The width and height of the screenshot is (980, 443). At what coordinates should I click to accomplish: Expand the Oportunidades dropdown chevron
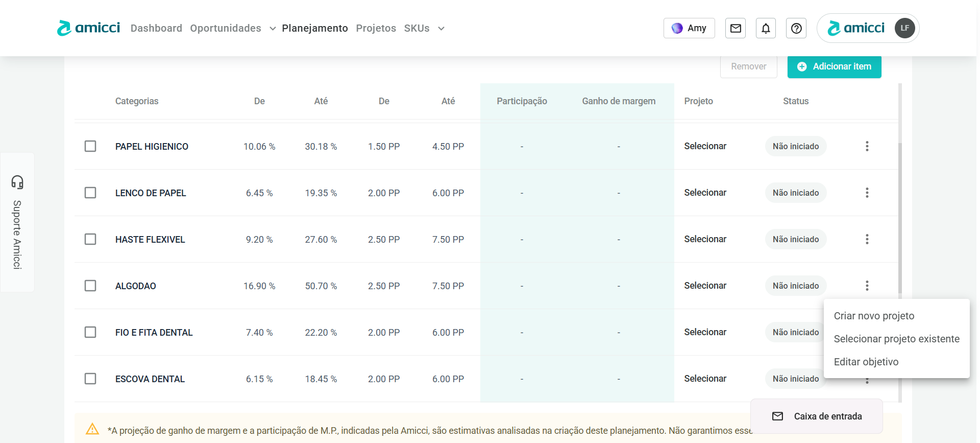coord(273,29)
